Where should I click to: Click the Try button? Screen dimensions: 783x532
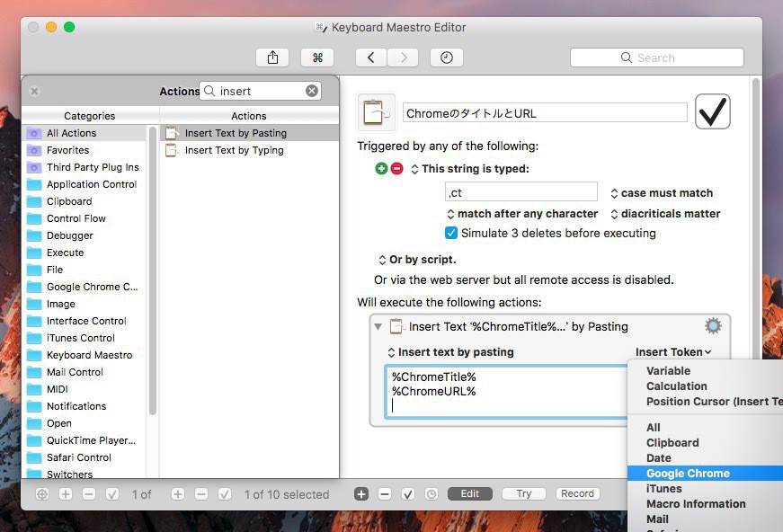tap(523, 493)
